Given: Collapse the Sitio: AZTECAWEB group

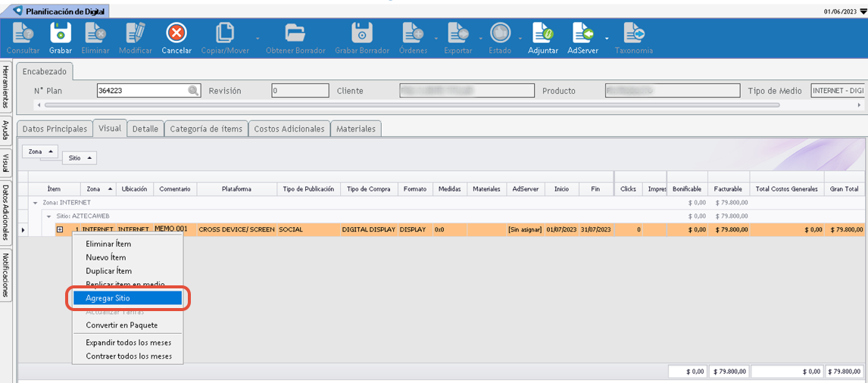Looking at the screenshot, I should point(48,216).
